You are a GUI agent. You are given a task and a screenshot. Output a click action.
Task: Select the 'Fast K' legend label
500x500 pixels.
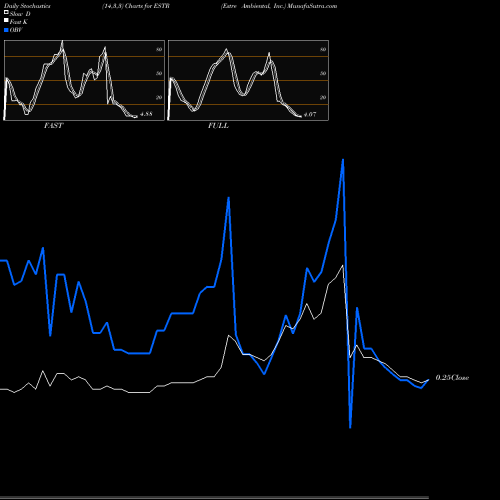[x=18, y=22]
